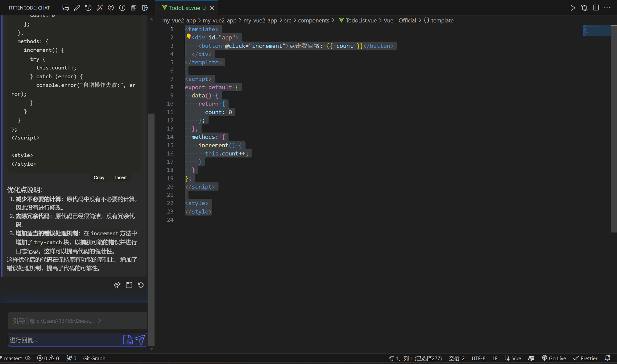This screenshot has width=617, height=364.
Task: Open breadcrumb folder src
Action: coord(288,20)
